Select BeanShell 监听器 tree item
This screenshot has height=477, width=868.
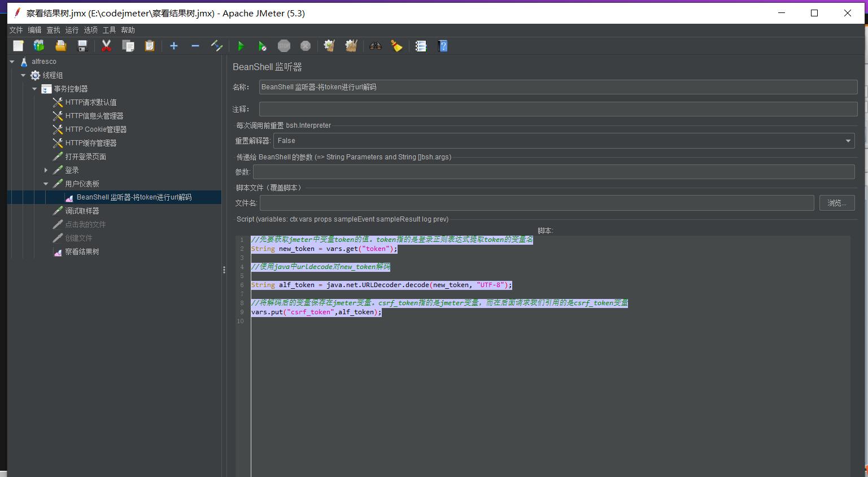pos(134,197)
